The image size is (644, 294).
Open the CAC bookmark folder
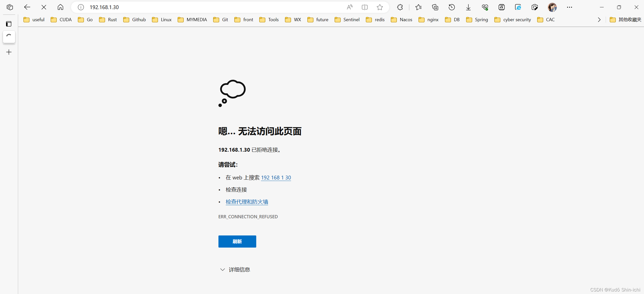click(546, 20)
